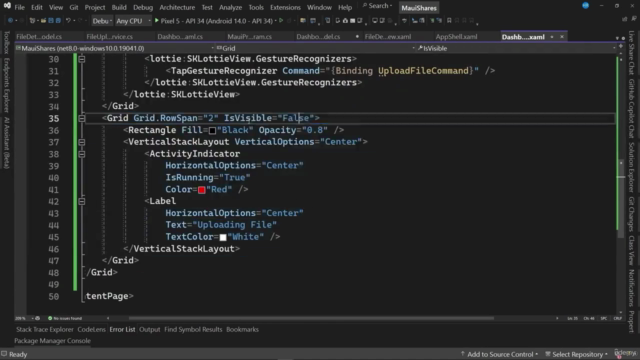Open the Debug configuration dropdown
The height and width of the screenshot is (360, 640).
click(102, 20)
